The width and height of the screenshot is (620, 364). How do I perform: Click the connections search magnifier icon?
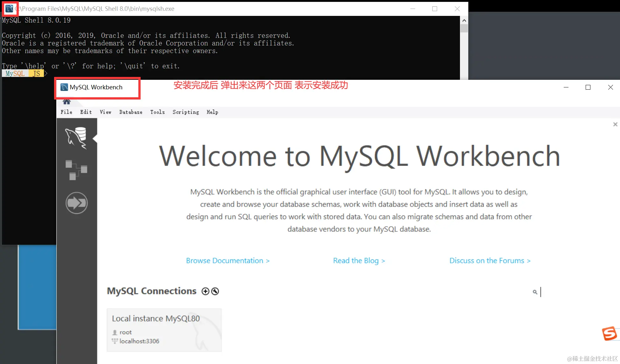pos(535,292)
